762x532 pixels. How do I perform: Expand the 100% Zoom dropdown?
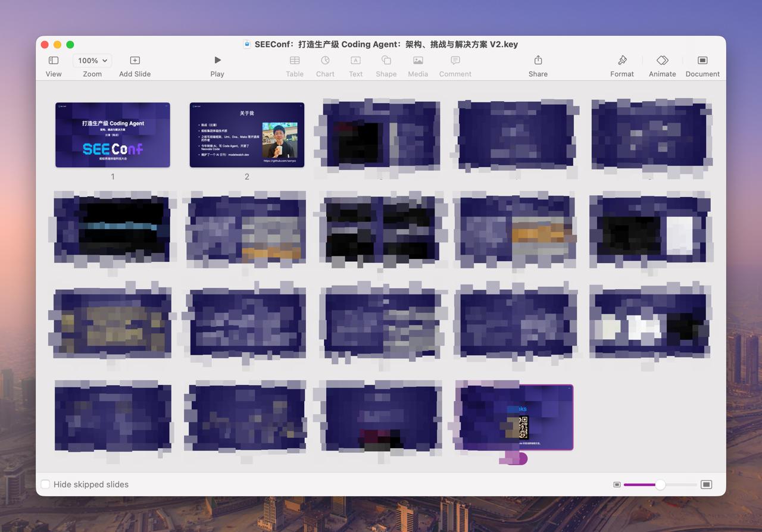click(x=92, y=61)
